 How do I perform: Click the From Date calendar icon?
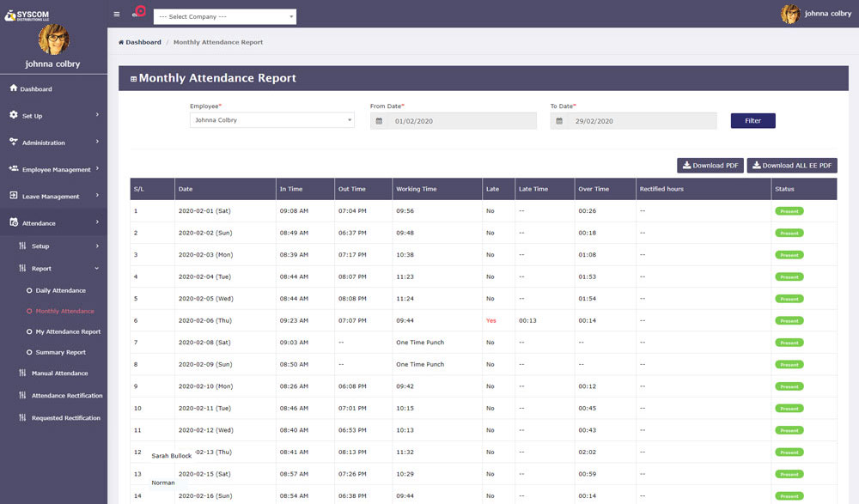click(x=379, y=121)
